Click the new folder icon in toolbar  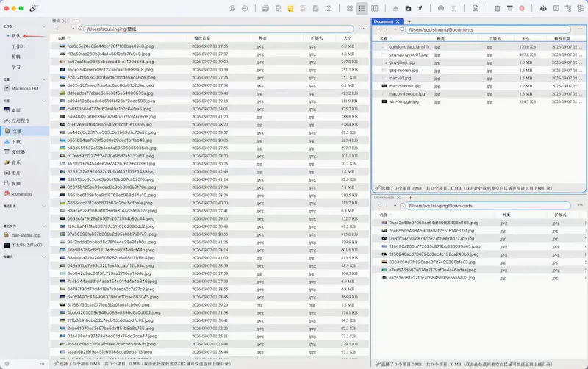408,8
